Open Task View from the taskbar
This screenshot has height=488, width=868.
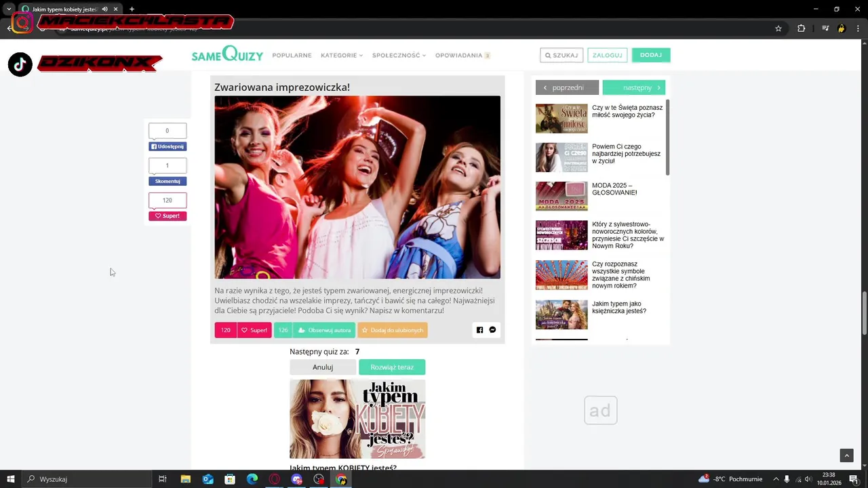[163, 479]
